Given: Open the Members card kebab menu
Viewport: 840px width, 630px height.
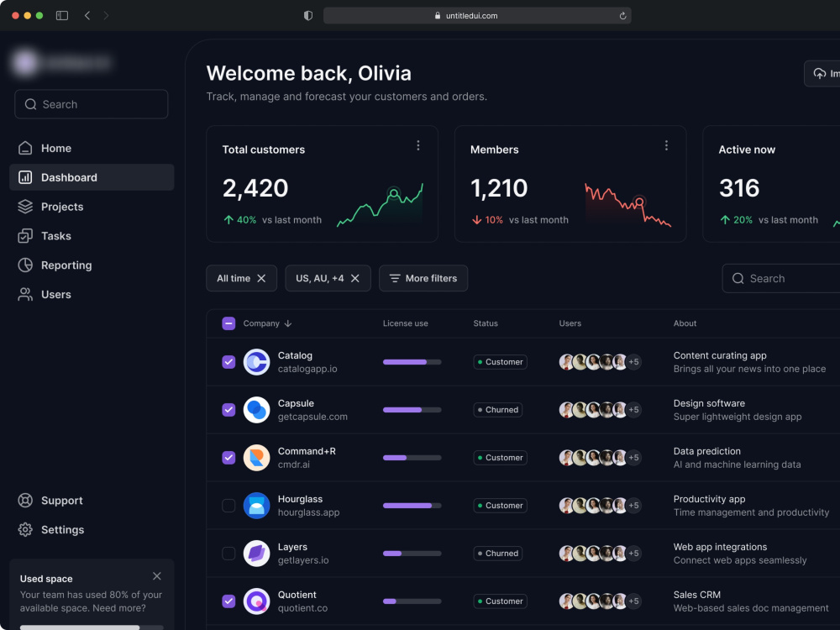Looking at the screenshot, I should tap(666, 145).
